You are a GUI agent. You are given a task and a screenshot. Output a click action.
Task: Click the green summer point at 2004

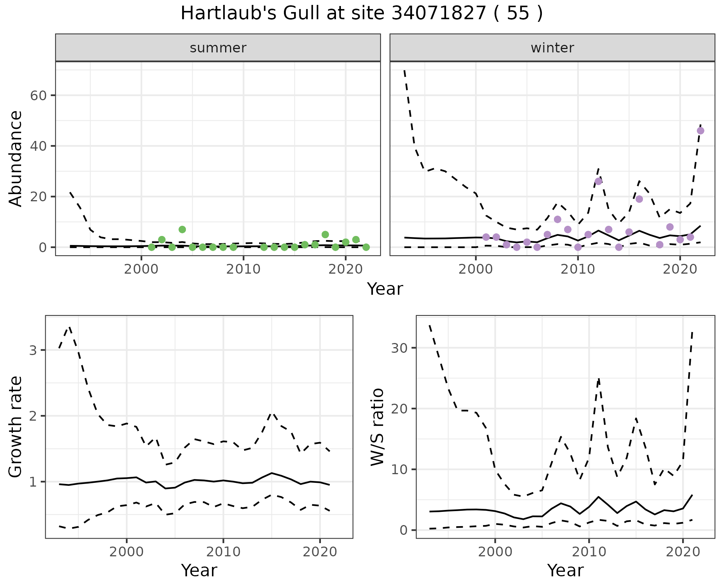tap(182, 230)
